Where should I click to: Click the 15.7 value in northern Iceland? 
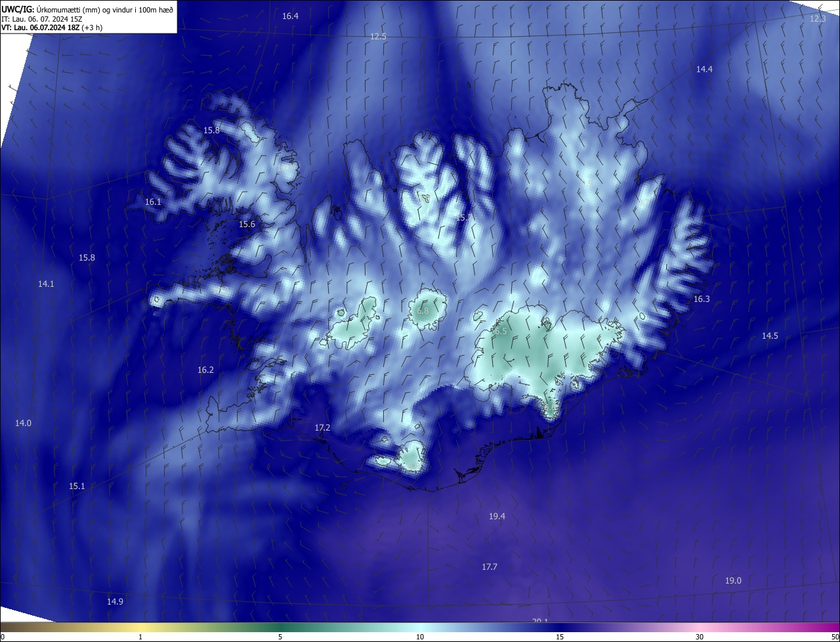click(x=463, y=217)
